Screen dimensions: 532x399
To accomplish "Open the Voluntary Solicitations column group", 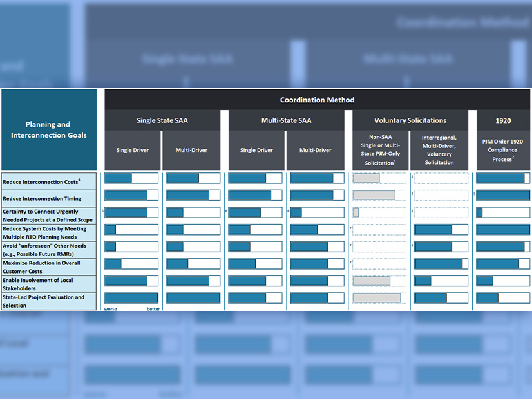I will point(410,120).
